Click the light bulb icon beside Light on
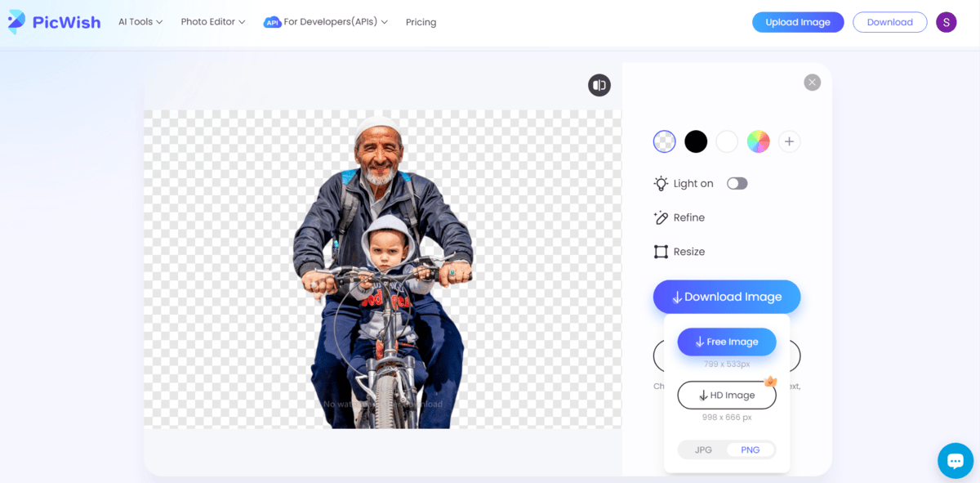The width and height of the screenshot is (980, 483). [x=660, y=183]
